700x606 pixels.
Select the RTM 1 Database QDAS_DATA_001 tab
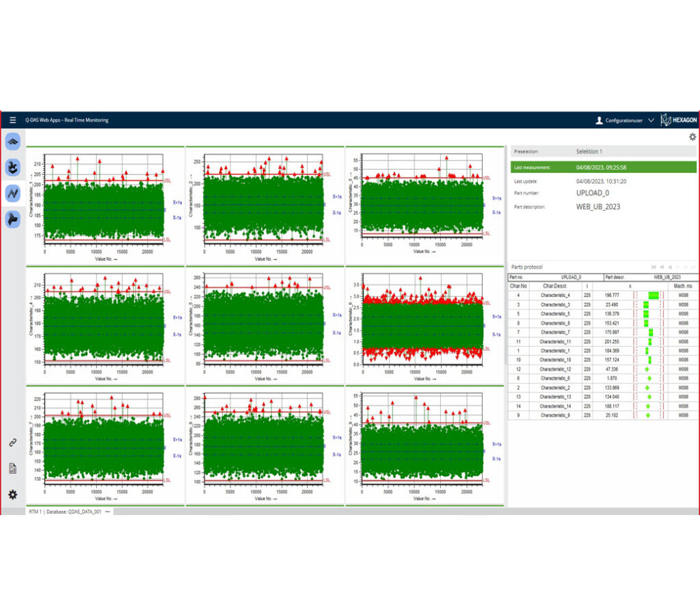click(66, 512)
